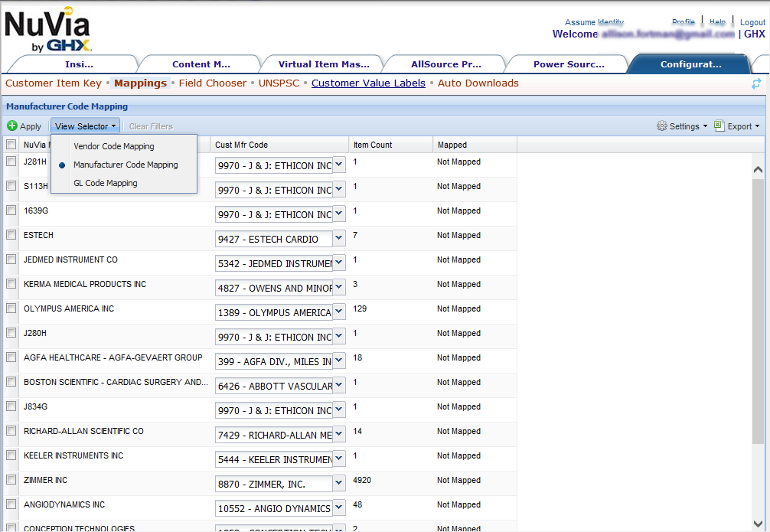The image size is (770, 532).
Task: Check the ESTECH row checkbox
Action: pyautogui.click(x=11, y=235)
